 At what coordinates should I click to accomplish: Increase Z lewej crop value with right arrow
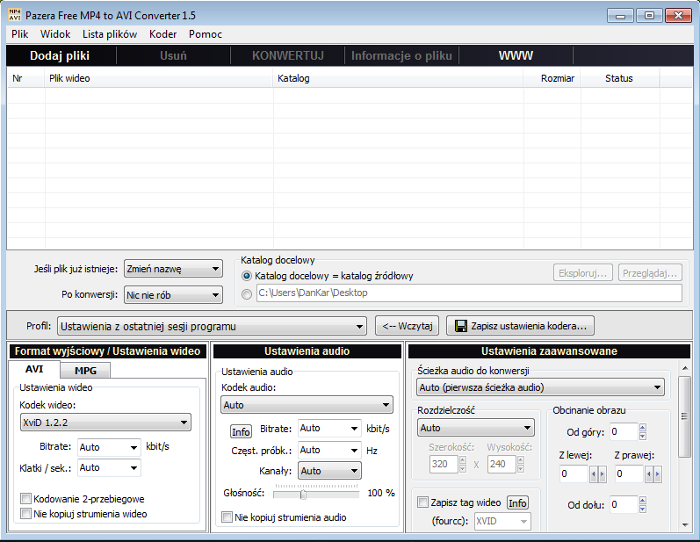pos(602,474)
